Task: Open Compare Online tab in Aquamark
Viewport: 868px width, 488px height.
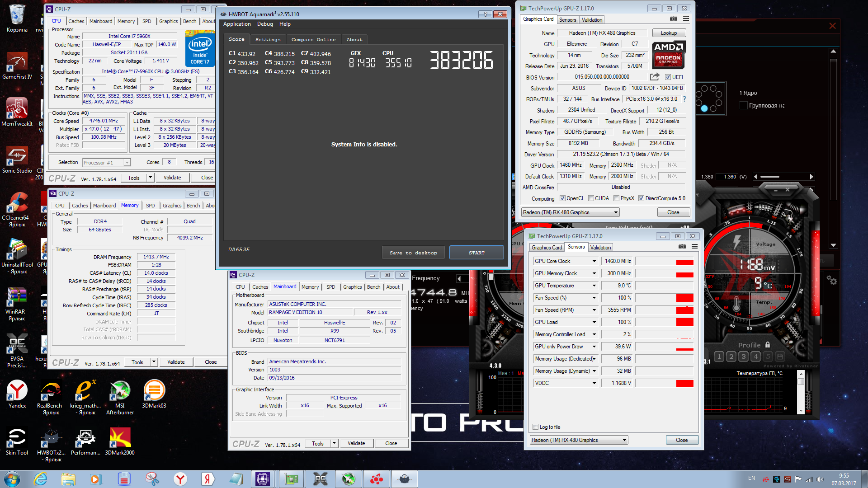Action: coord(313,40)
